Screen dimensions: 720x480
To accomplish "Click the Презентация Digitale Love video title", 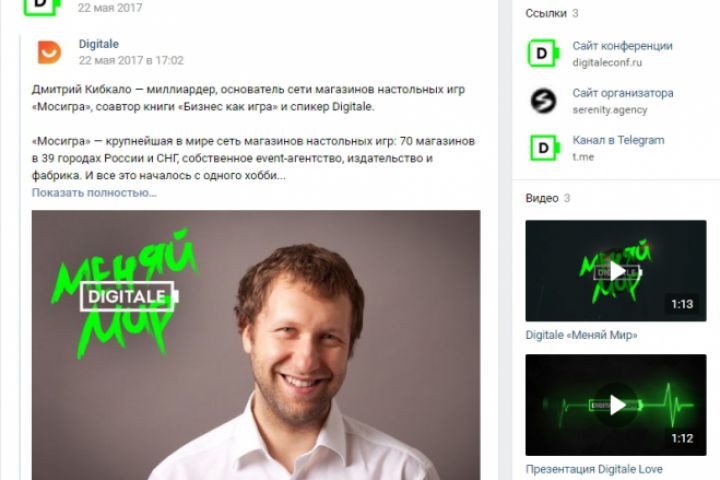I will pos(594,469).
